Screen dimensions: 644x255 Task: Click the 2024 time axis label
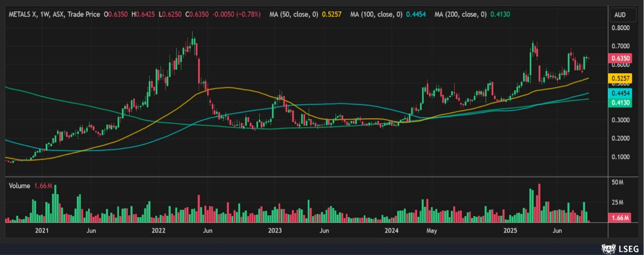point(392,231)
